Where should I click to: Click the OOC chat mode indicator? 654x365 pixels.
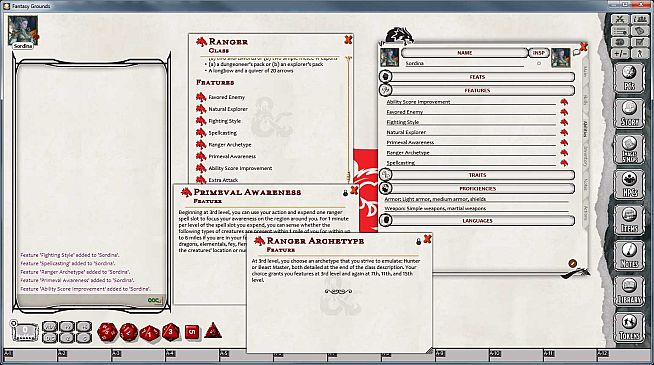154,300
